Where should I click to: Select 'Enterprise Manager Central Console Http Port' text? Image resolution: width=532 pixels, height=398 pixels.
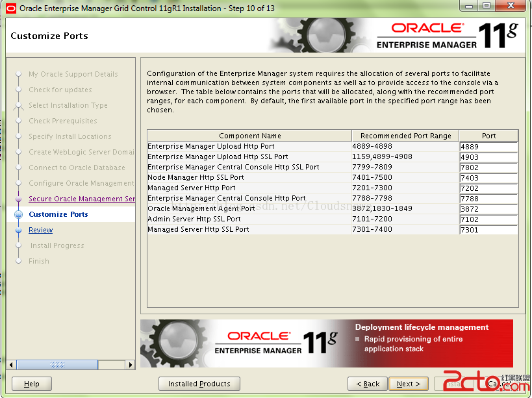coord(227,198)
